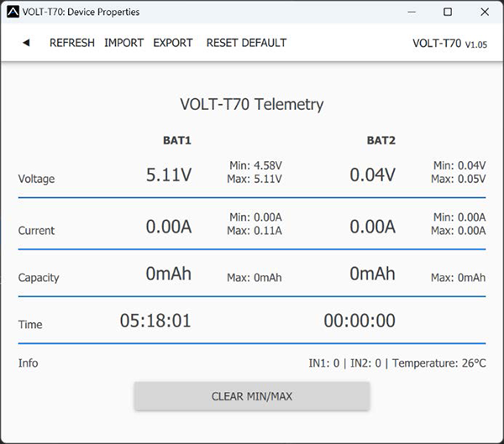Click the Temperature: 26°C info text
Screen dimensions: 504x444
[x=439, y=363]
